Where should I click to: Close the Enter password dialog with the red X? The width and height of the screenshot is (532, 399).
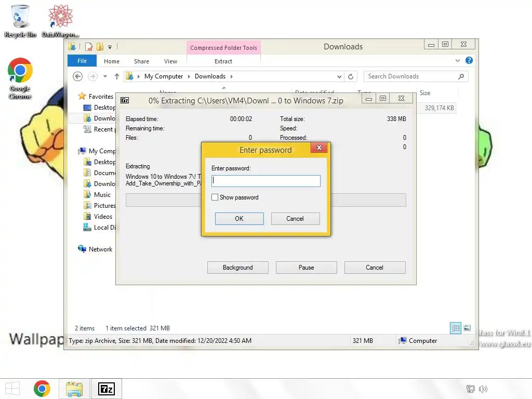click(319, 148)
